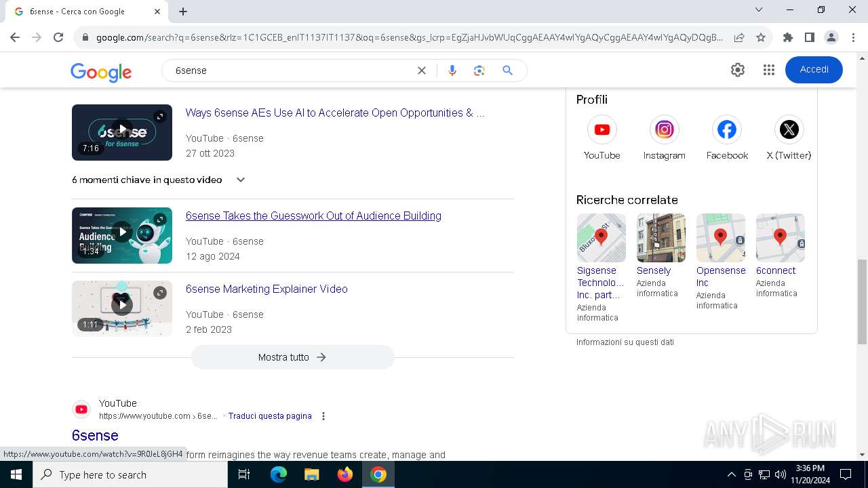Open Google apps grid

click(768, 70)
